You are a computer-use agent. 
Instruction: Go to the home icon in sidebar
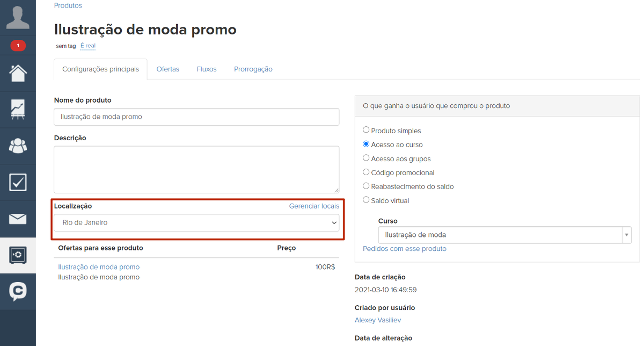(x=18, y=73)
